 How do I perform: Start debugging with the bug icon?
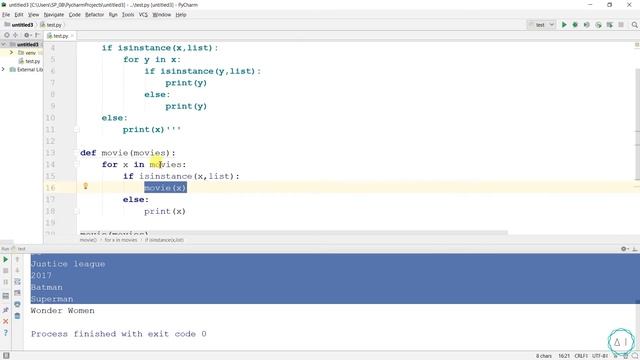coord(575,25)
